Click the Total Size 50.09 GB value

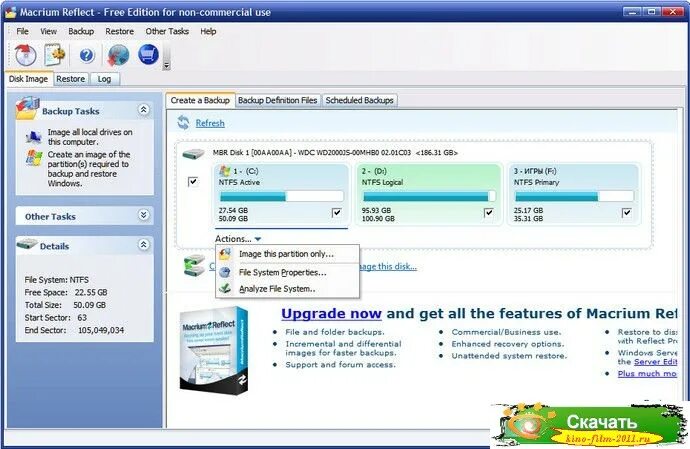(89, 305)
